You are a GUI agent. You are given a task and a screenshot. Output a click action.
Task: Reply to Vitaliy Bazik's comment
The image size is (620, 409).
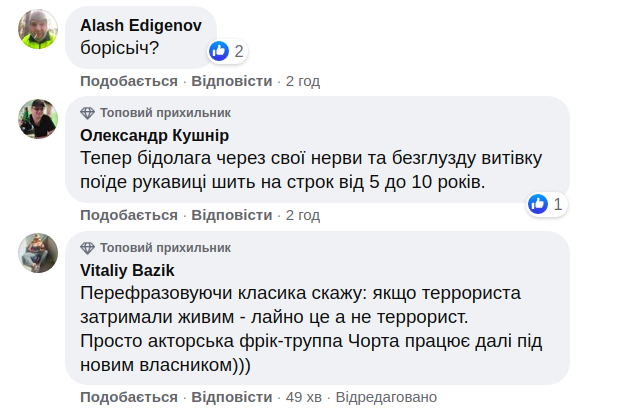231,397
